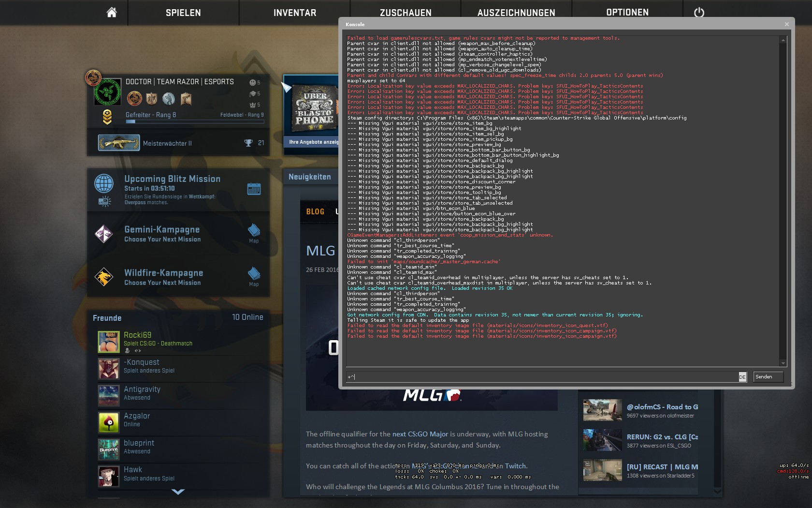Click the 'Meisterwächter II' rank label
812x508 pixels.
click(167, 143)
